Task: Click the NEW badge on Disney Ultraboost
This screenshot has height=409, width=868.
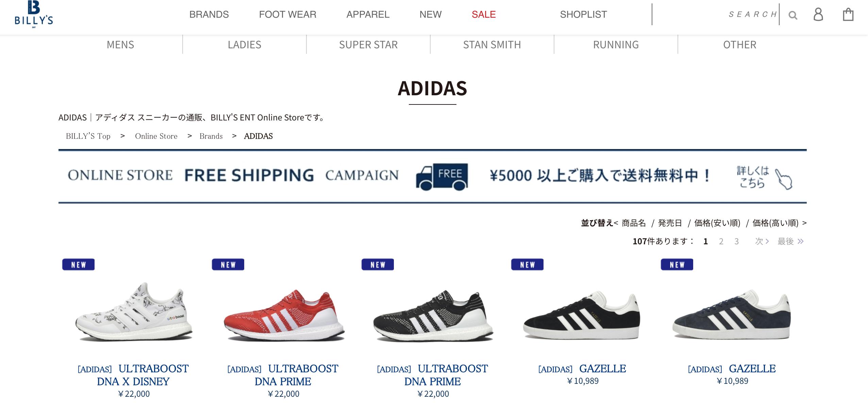Action: [x=78, y=264]
